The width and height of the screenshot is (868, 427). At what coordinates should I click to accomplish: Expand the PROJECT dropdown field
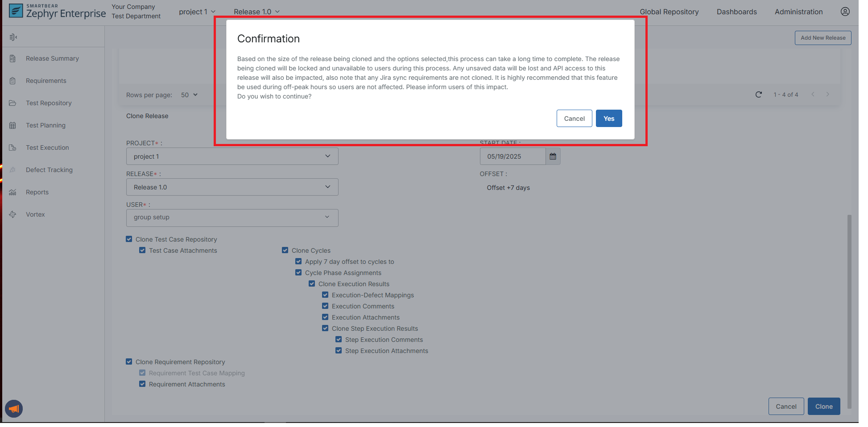tap(232, 156)
